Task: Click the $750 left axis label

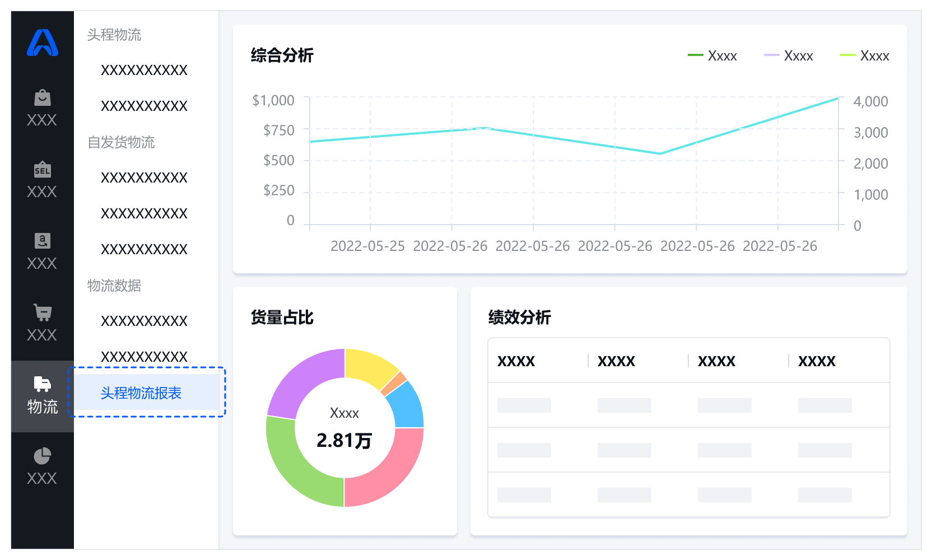Action: 279,130
